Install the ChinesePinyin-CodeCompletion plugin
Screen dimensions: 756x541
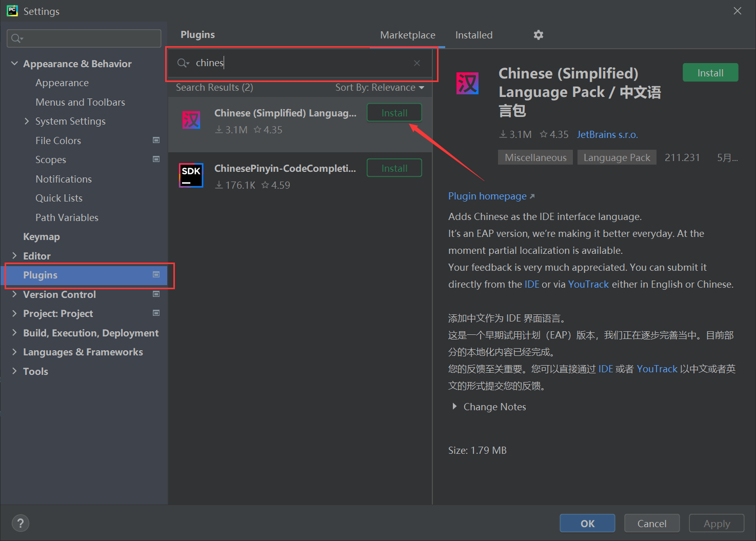tap(394, 168)
